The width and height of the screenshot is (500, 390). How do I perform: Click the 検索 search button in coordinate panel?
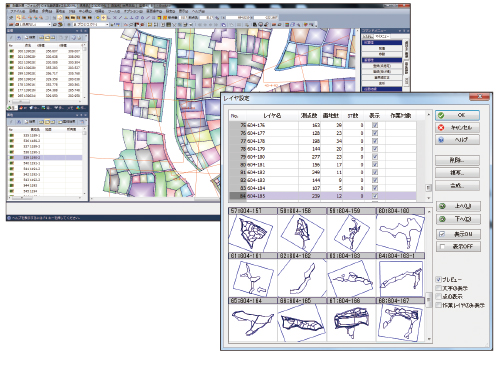click(x=30, y=38)
